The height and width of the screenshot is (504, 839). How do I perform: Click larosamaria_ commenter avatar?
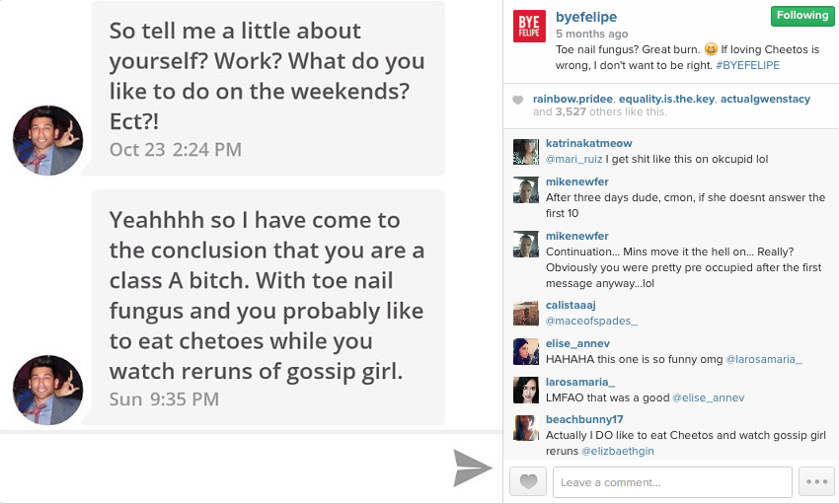[x=526, y=391]
